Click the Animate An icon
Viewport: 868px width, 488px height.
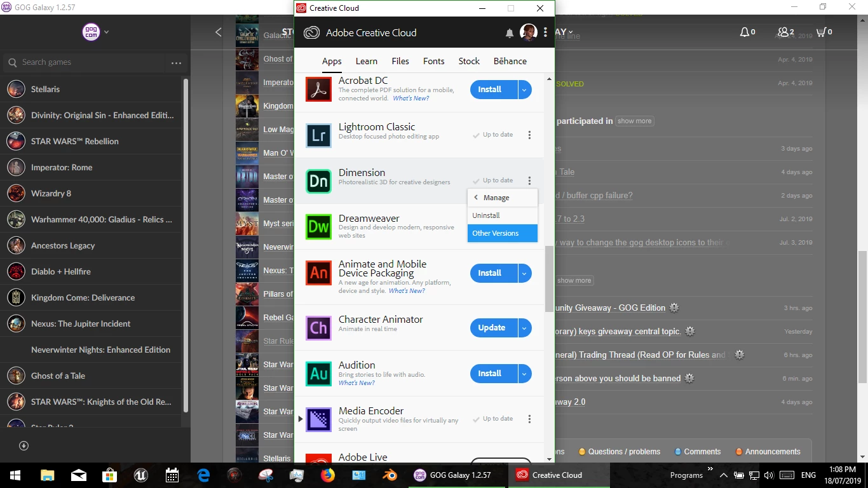click(318, 273)
